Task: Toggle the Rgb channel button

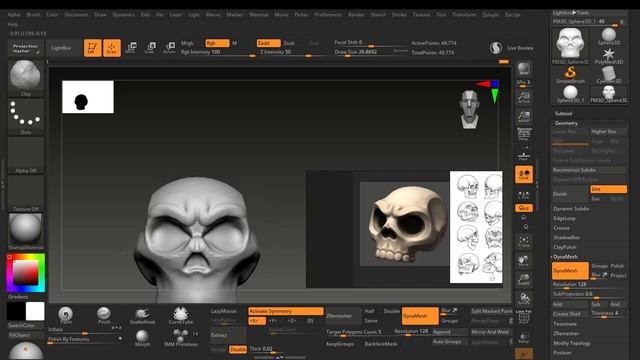Action: pyautogui.click(x=217, y=43)
